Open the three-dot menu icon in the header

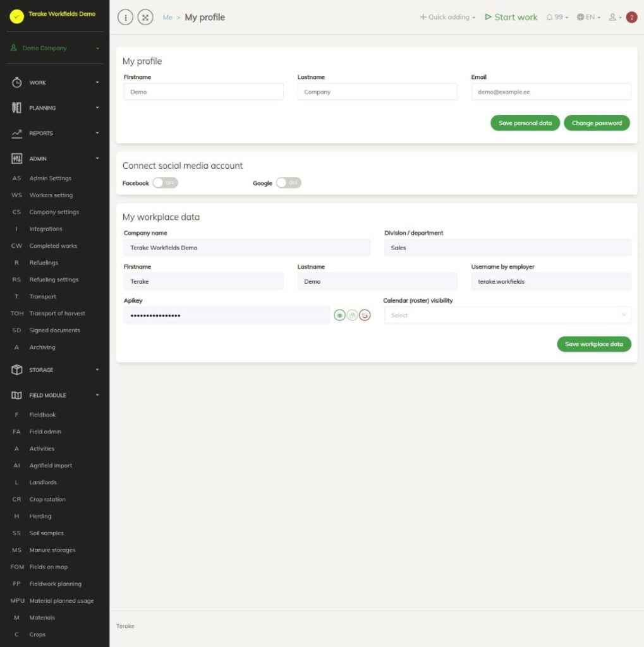tap(126, 17)
